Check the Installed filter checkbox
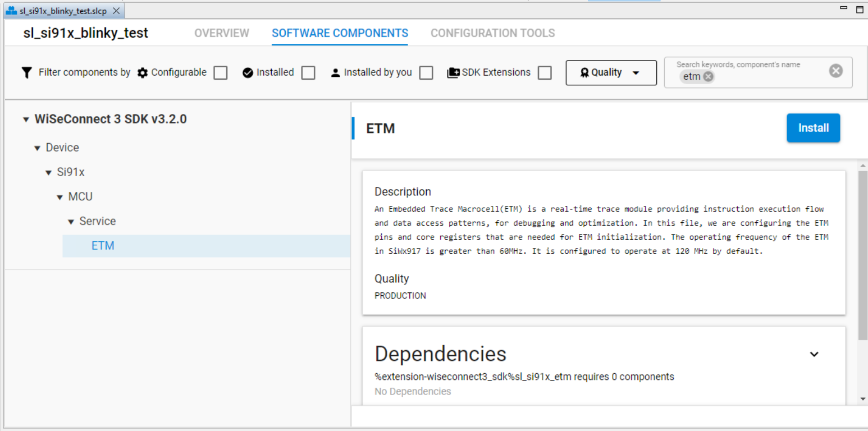Image resolution: width=868 pixels, height=431 pixels. coord(308,72)
